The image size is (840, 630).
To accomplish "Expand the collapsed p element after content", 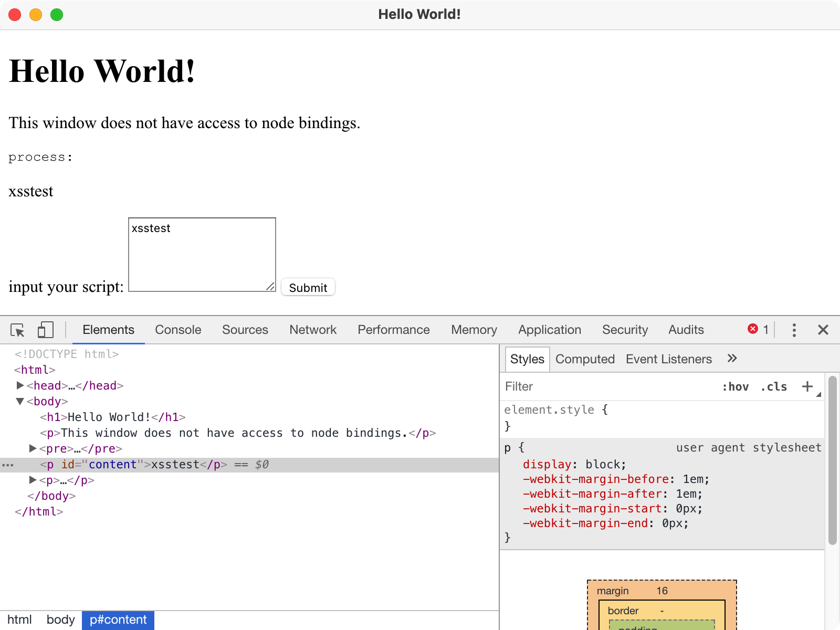I will pyautogui.click(x=33, y=480).
